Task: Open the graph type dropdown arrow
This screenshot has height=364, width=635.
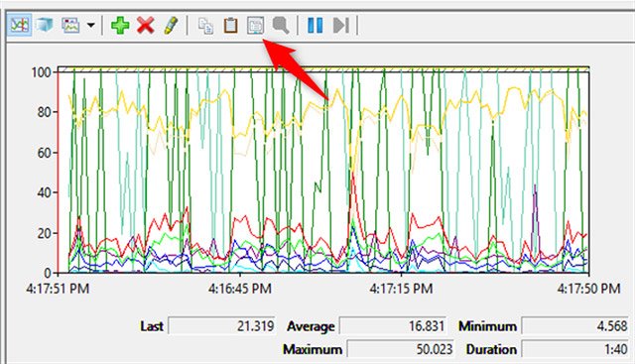Action: coord(91,26)
